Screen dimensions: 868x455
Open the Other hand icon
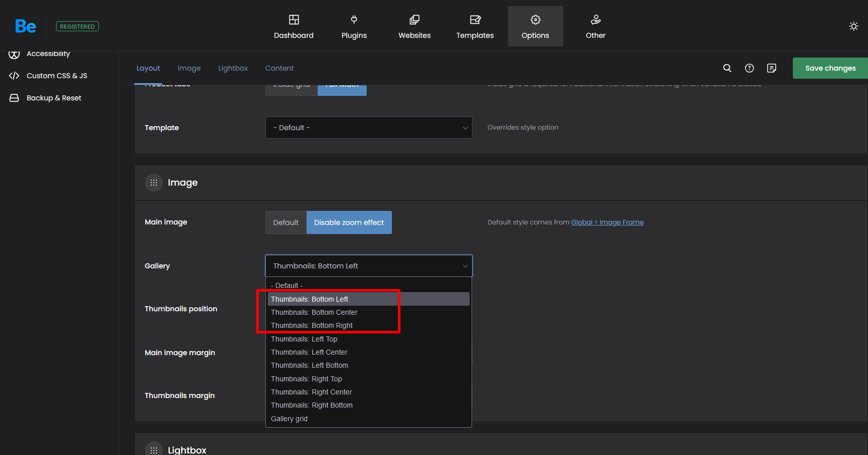click(x=596, y=20)
